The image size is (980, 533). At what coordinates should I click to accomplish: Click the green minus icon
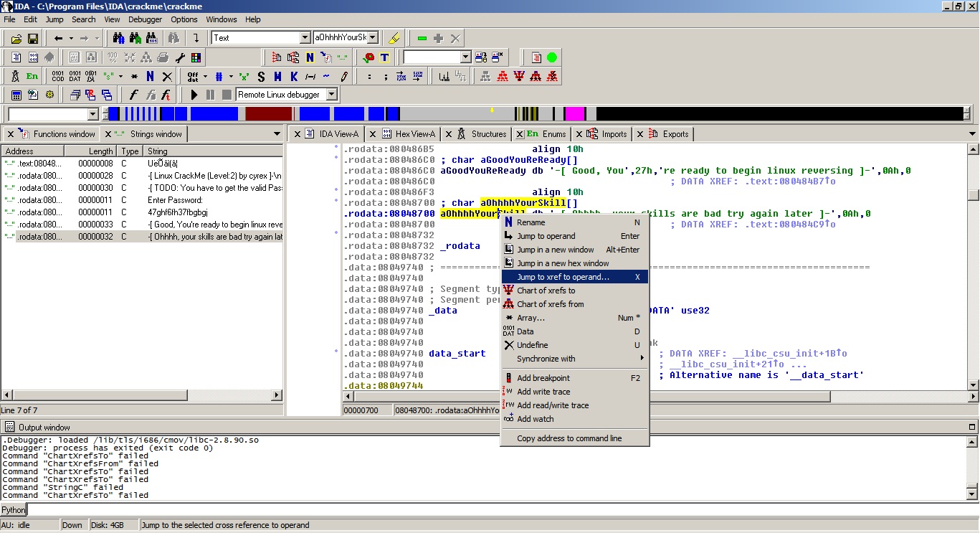422,38
